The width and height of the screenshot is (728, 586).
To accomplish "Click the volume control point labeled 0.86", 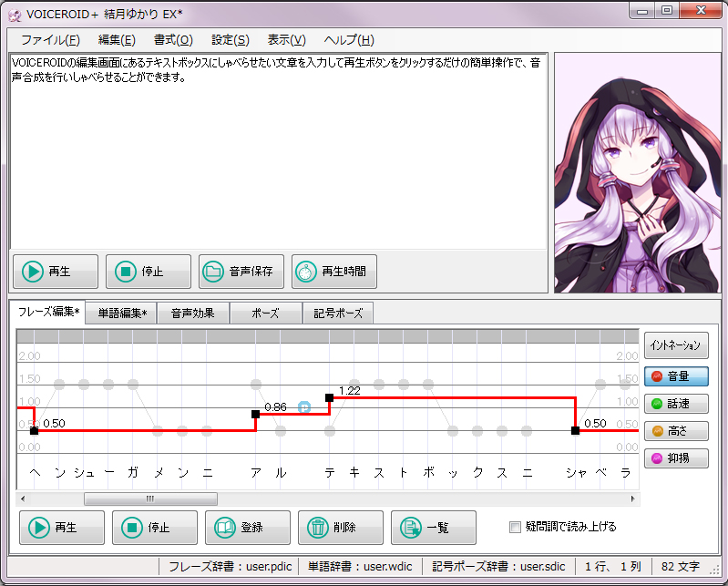I will pyautogui.click(x=255, y=414).
